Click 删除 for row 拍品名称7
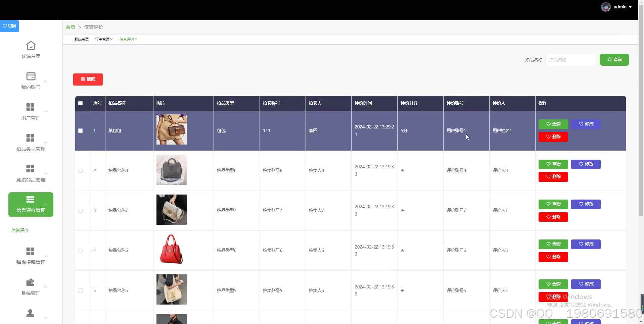The width and height of the screenshot is (644, 324). pos(553,217)
